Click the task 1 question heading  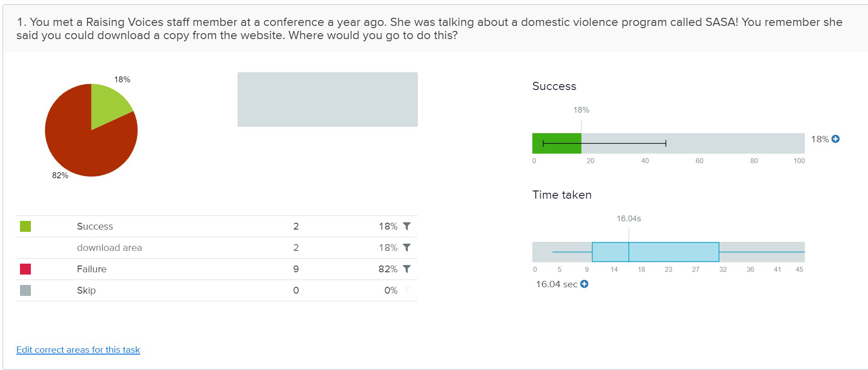[x=429, y=29]
